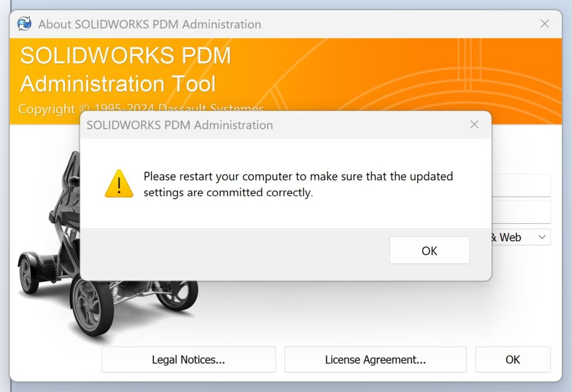Click the 'SOLIDWORKS PDM Administration Tool' banner heading
The height and width of the screenshot is (392, 572).
(x=126, y=70)
